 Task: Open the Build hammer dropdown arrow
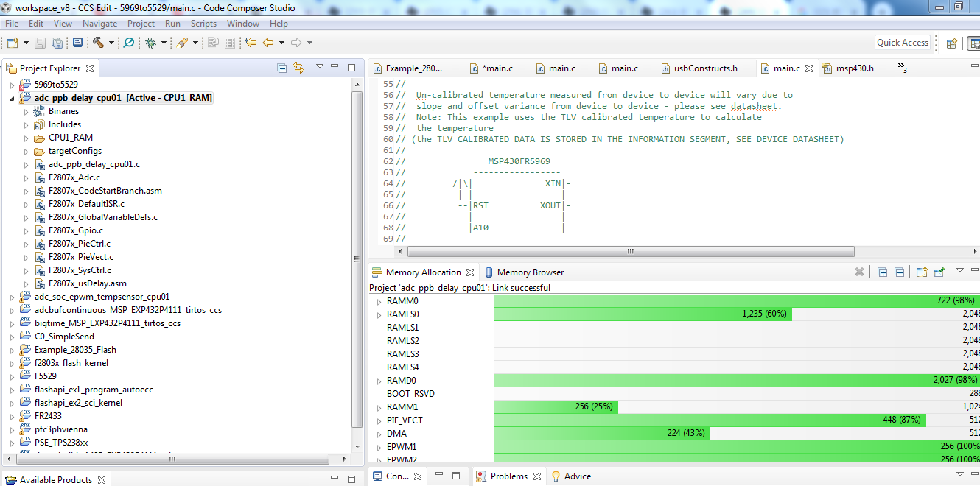click(111, 43)
